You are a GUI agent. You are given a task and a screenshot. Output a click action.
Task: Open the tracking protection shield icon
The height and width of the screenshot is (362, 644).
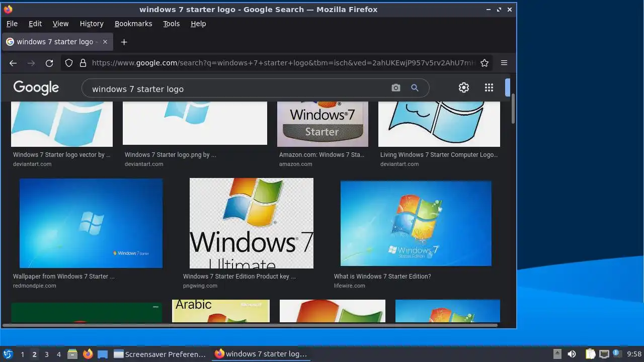coord(69,63)
